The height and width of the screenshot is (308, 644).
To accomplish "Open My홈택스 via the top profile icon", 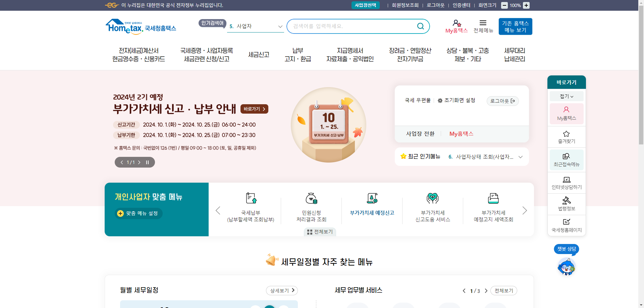I will click(x=456, y=26).
